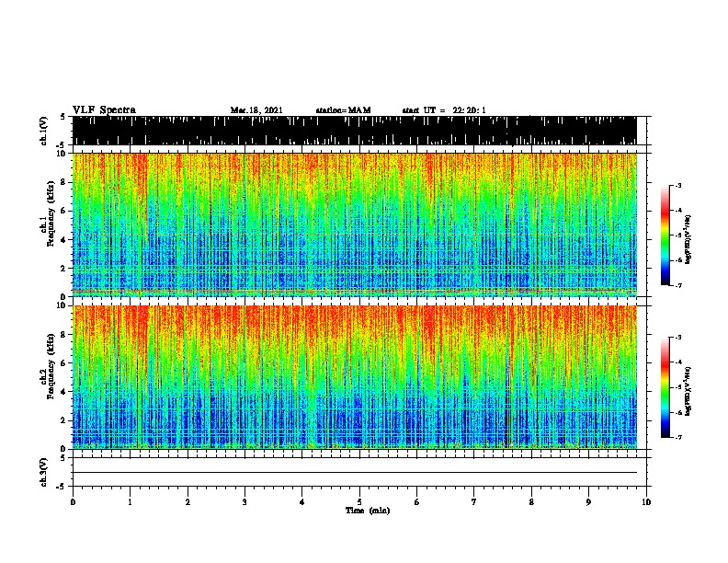Click the "-5" label on ch.1 color bar

(x=678, y=236)
